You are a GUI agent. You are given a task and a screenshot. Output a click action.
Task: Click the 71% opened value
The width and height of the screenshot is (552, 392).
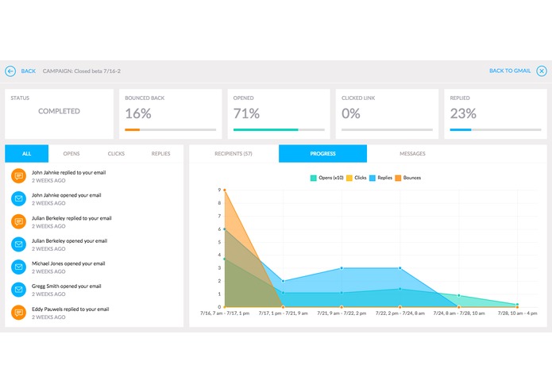coord(246,113)
